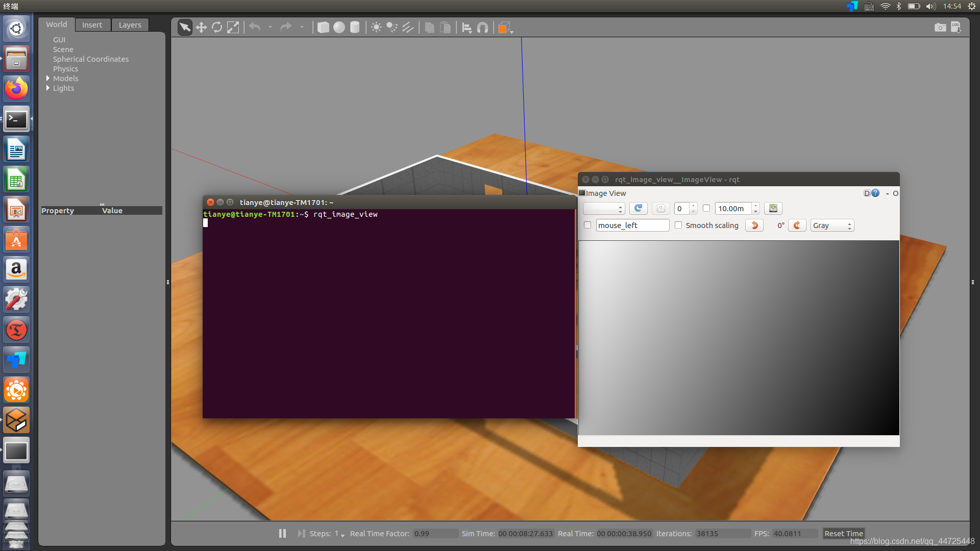Click the pause simulation button

(x=282, y=534)
